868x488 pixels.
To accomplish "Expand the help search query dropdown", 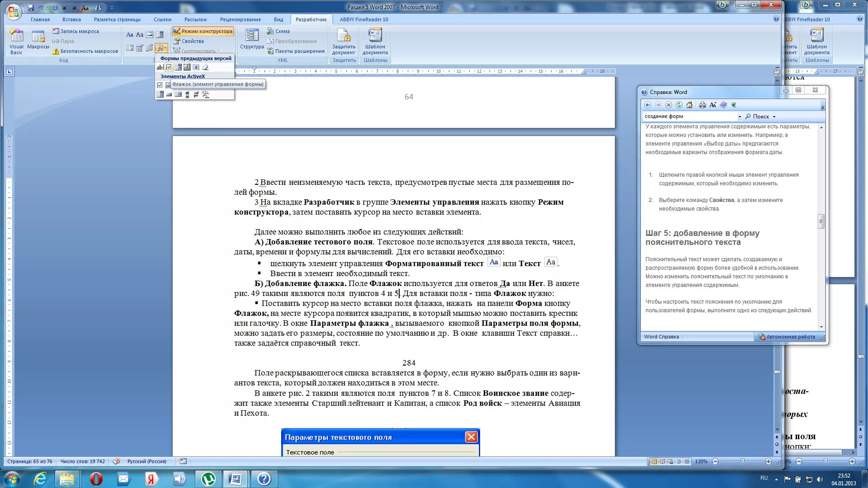I will tap(740, 117).
